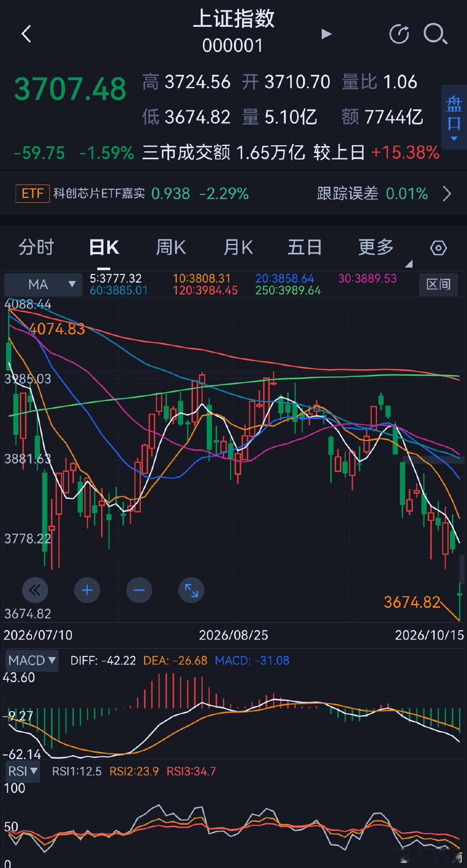Tap the stock code 000001
This screenshot has height=868, width=467.
click(233, 45)
